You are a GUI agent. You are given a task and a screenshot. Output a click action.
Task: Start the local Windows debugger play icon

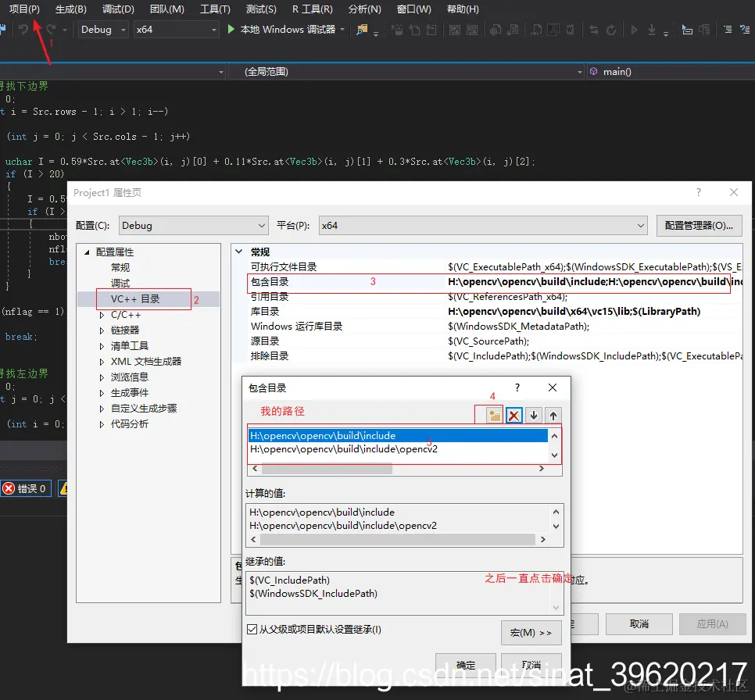click(x=231, y=30)
